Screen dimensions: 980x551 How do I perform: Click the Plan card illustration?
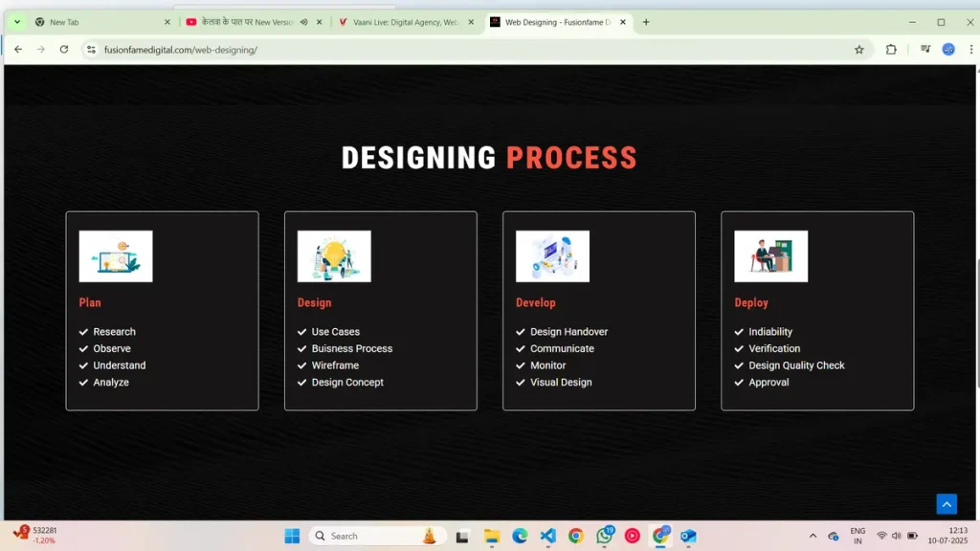116,256
